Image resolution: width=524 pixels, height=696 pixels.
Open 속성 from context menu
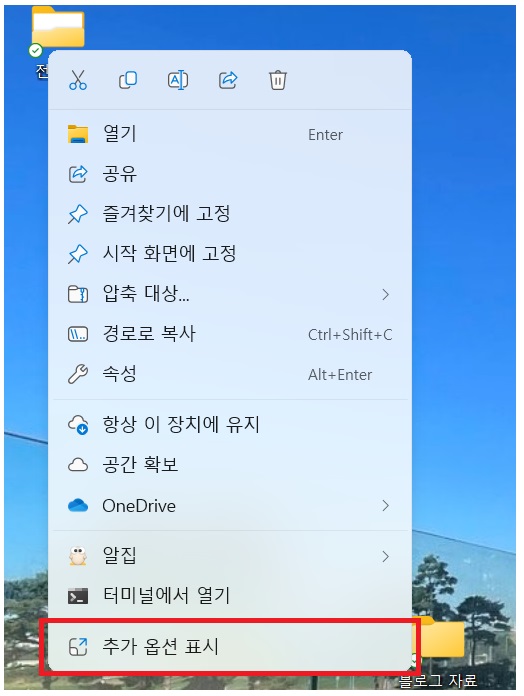point(230,374)
